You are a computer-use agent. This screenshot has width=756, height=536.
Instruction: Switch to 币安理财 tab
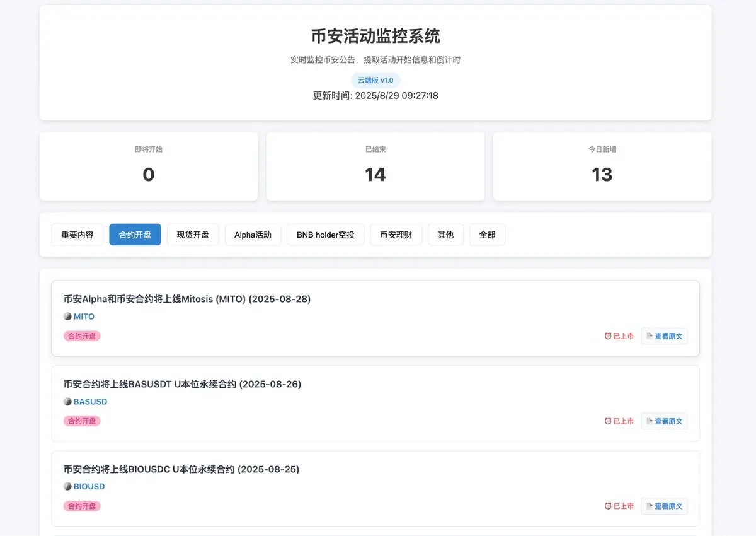(x=396, y=235)
